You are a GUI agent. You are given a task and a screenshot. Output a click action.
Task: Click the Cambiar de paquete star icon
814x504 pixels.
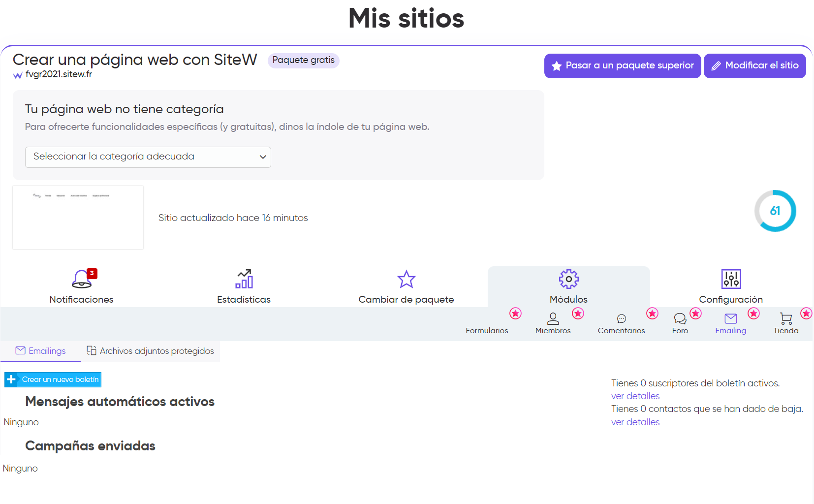coord(407,279)
